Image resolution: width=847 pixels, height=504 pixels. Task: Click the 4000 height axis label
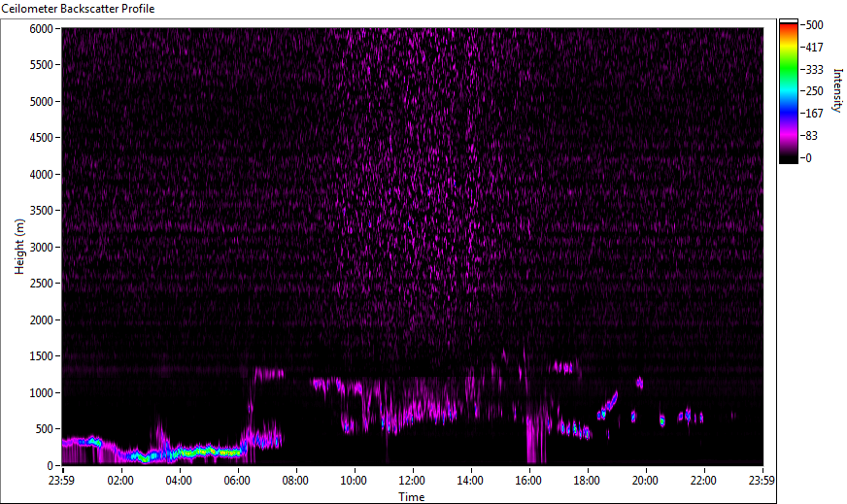pyautogui.click(x=41, y=175)
